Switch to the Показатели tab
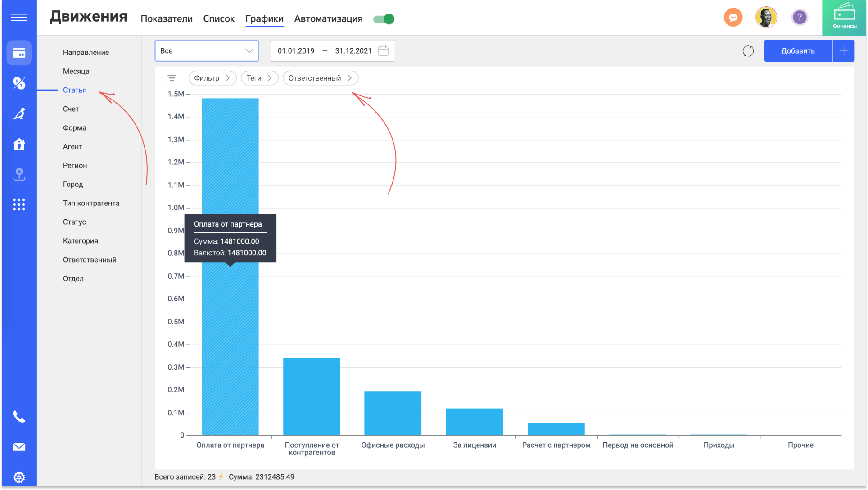 167,19
